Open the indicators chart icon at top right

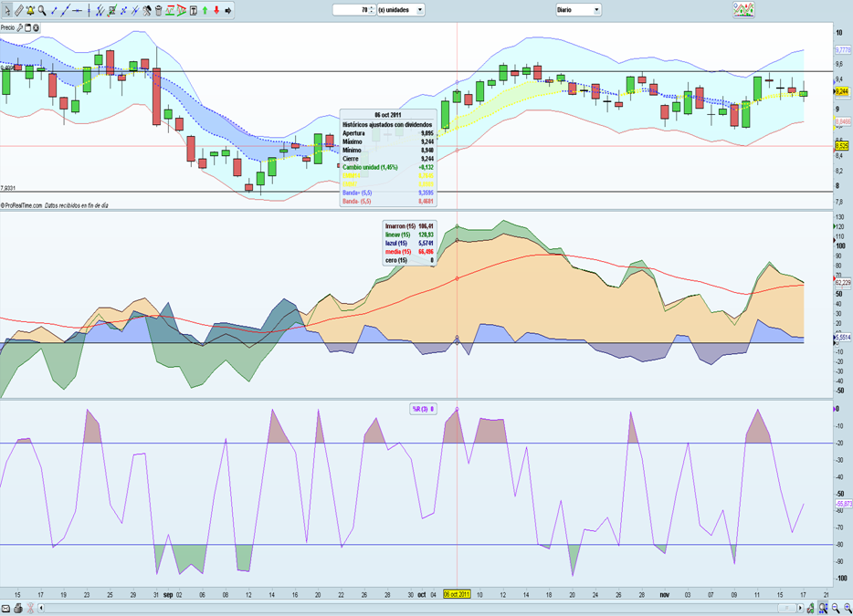tap(743, 10)
